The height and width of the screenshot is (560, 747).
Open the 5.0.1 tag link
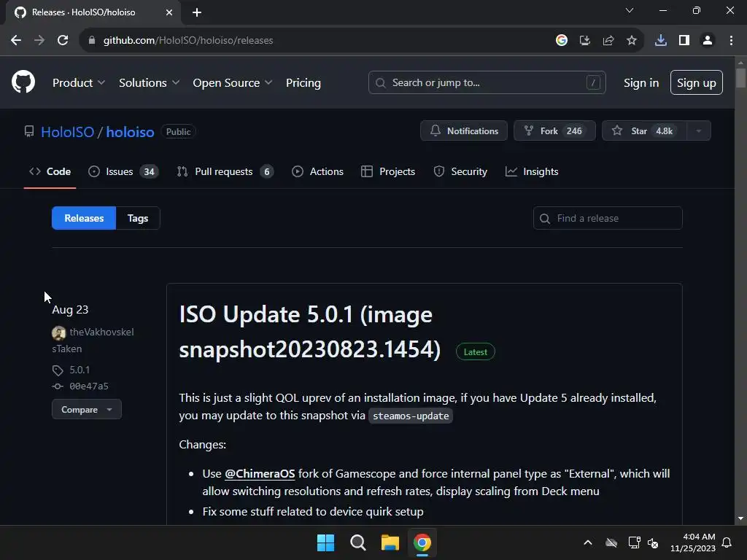80,370
